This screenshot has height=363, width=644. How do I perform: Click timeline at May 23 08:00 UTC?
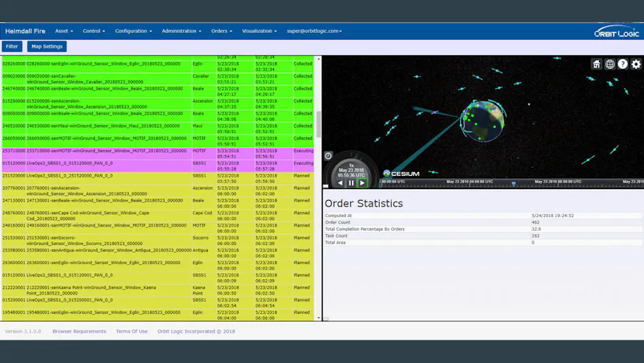pyautogui.click(x=557, y=181)
